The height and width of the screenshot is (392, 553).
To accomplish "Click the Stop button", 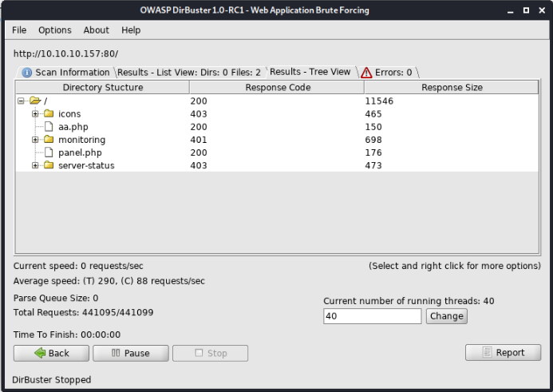I will (210, 353).
